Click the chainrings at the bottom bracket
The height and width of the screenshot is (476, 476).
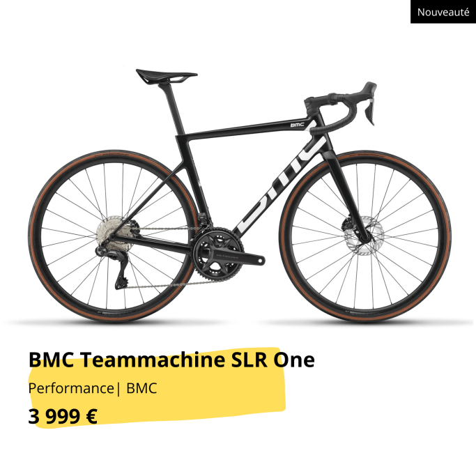[x=217, y=254]
